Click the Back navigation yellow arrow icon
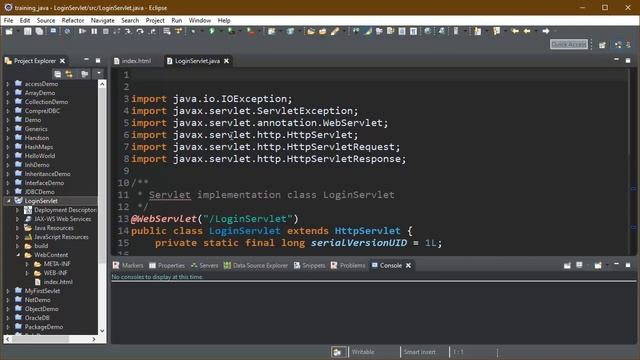This screenshot has width=640, height=360. 527,31
